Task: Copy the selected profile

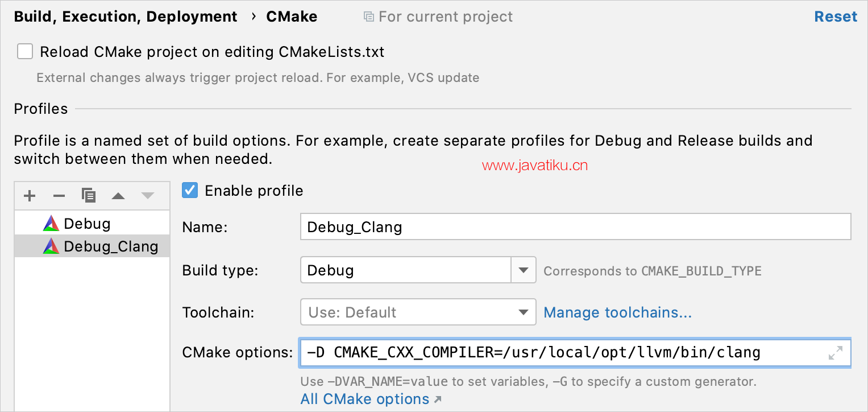Action: click(x=89, y=196)
